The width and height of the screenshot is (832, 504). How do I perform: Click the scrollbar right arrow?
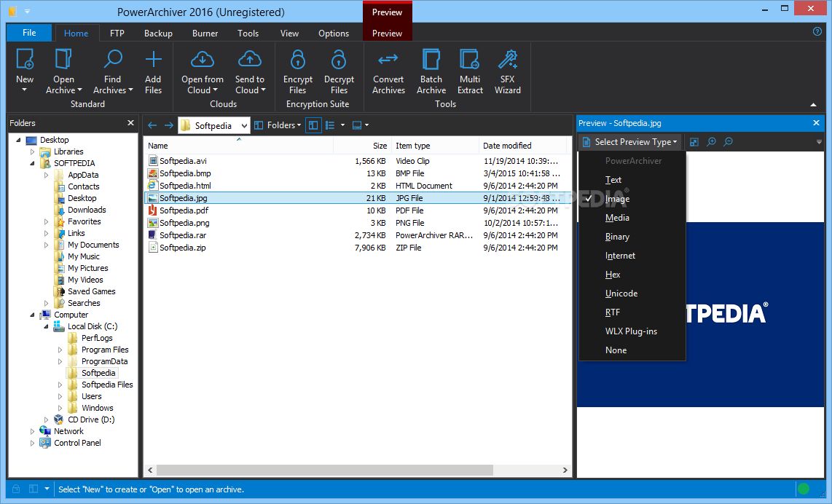[565, 470]
